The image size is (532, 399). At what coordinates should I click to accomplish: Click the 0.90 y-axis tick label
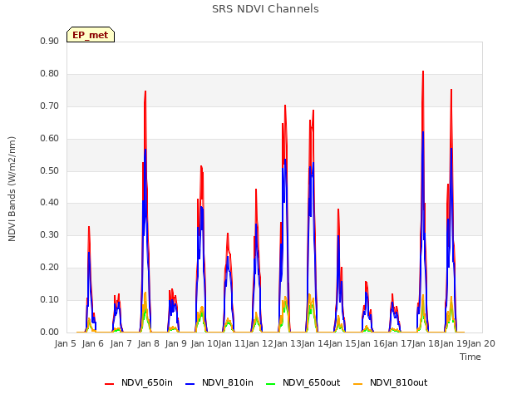click(x=50, y=41)
